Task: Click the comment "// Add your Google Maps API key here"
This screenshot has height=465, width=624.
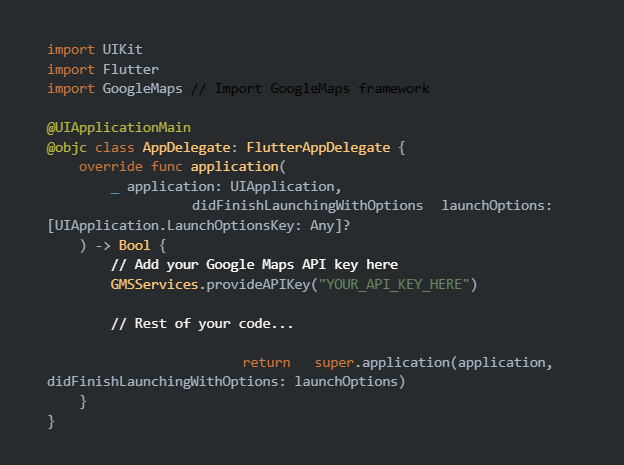Action: (x=254, y=264)
